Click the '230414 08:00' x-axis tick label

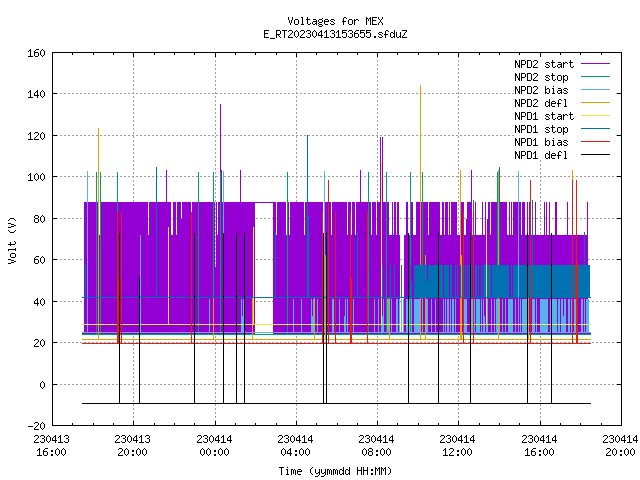click(376, 446)
